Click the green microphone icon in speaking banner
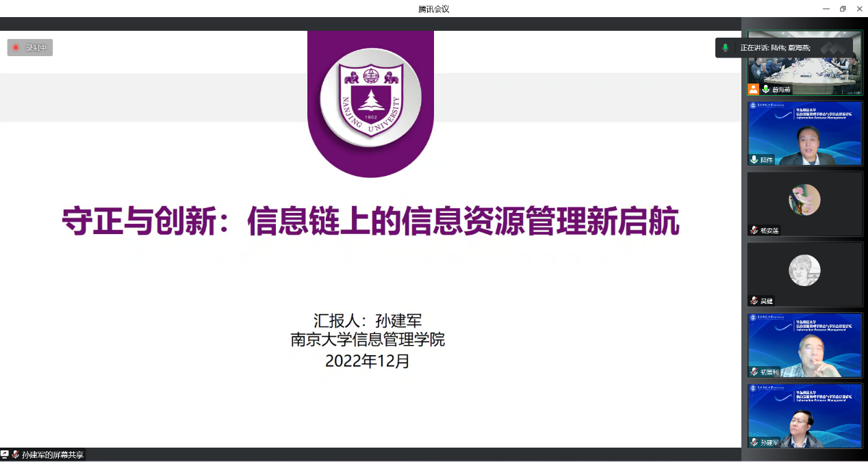Screen dimensions: 868x462 tap(726, 48)
